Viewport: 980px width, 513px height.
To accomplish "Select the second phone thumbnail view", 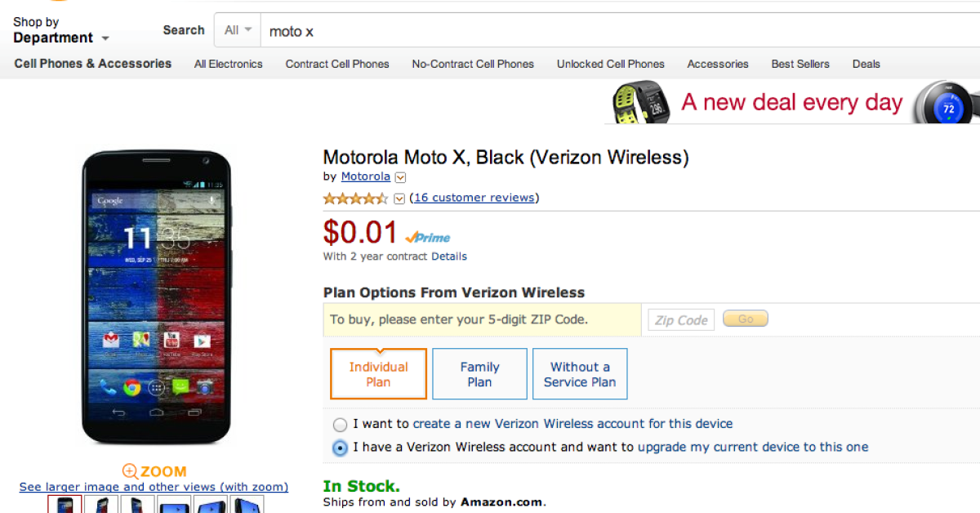I will pos(101,505).
